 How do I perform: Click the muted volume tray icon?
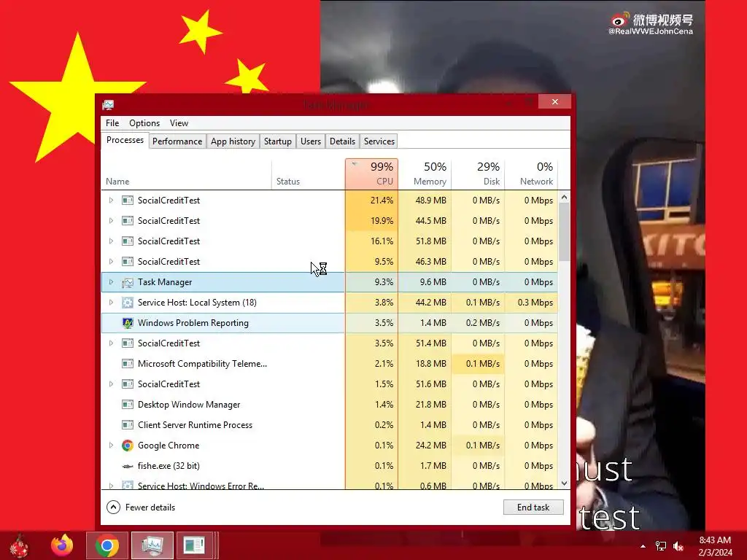(678, 546)
